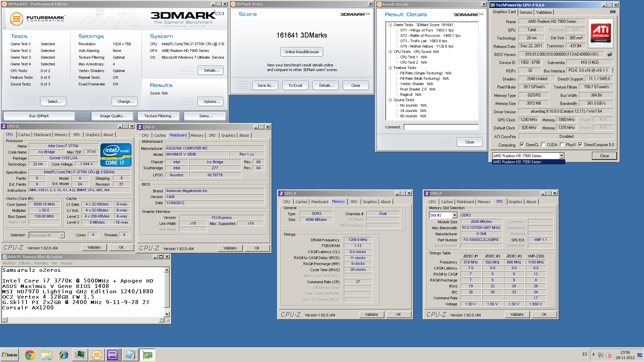This screenshot has width=644, height=362.
Task: Click the BIOS save chip icon
Action: click(x=610, y=54)
